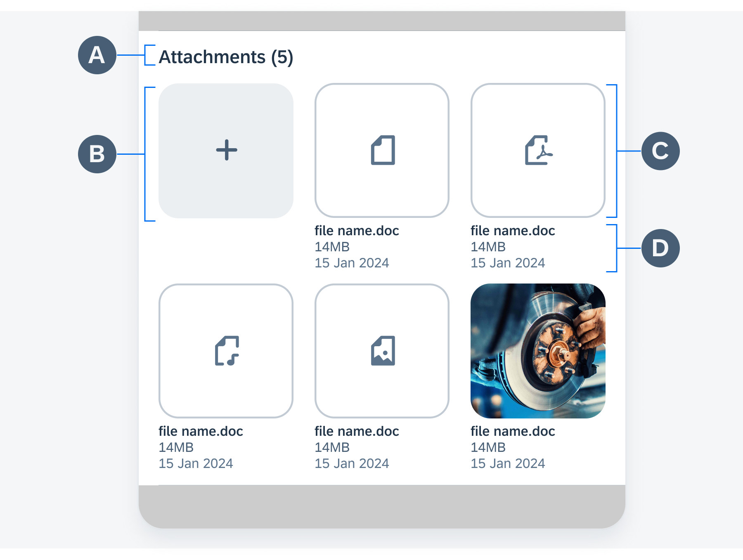Click 15 Jan 2024 under the brake photo
This screenshot has width=743, height=560.
(508, 463)
